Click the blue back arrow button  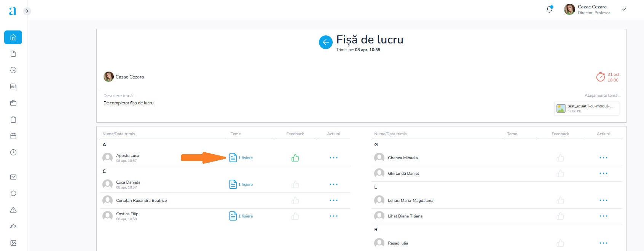coord(325,42)
